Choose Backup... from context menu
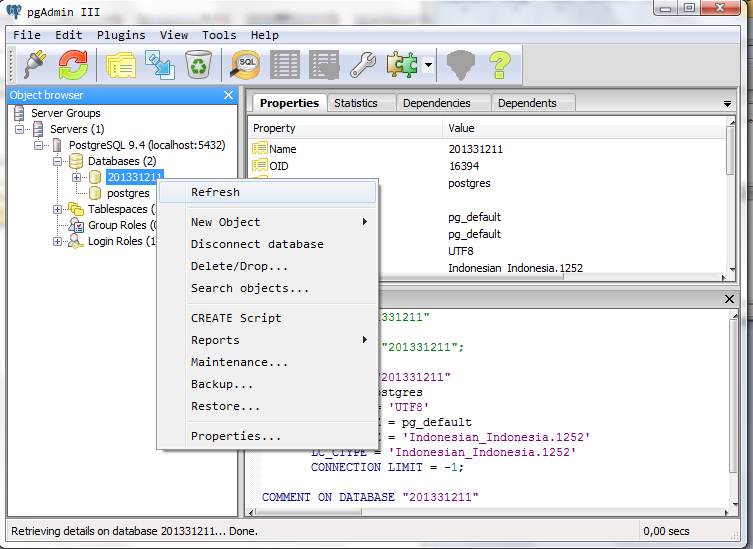The height and width of the screenshot is (549, 753). click(x=267, y=384)
